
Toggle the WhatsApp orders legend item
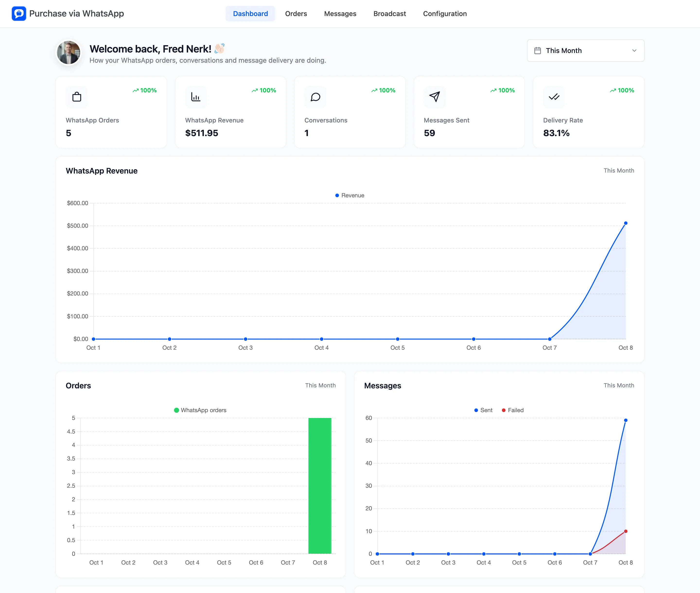[x=200, y=410]
